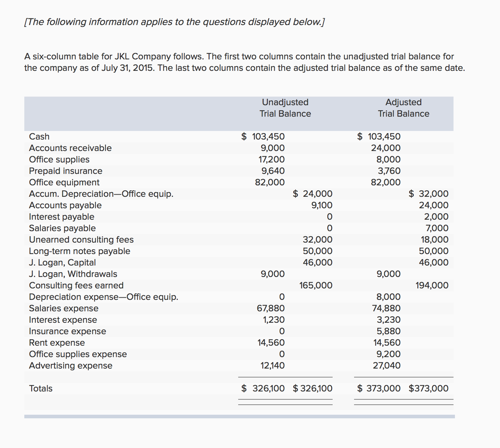This screenshot has height=448, width=500.
Task: Click unadjusted accounts receivable value 9,000
Action: (273, 148)
